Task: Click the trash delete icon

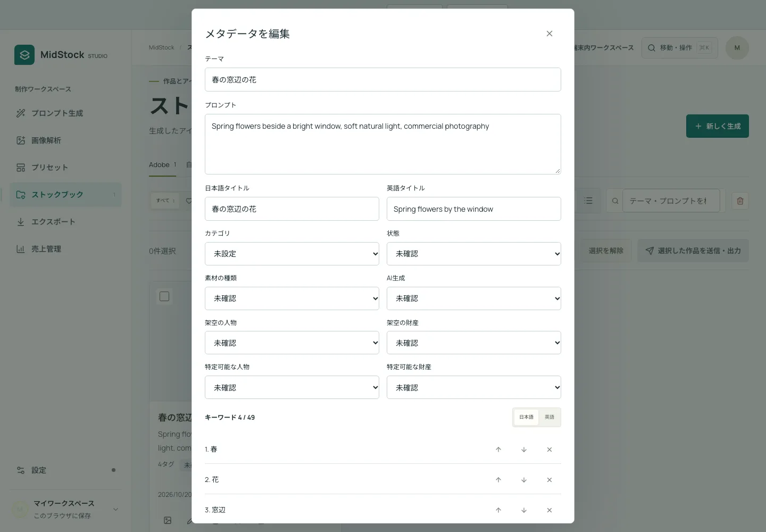Action: click(740, 201)
